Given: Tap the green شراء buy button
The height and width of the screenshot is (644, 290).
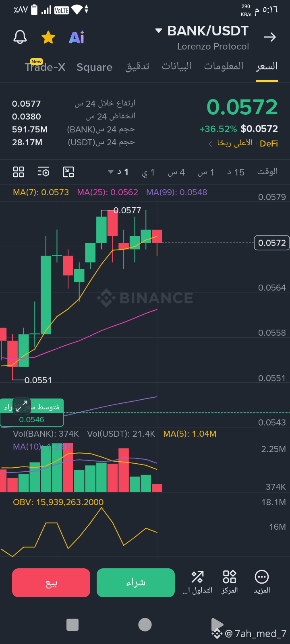Looking at the screenshot, I should tap(136, 583).
